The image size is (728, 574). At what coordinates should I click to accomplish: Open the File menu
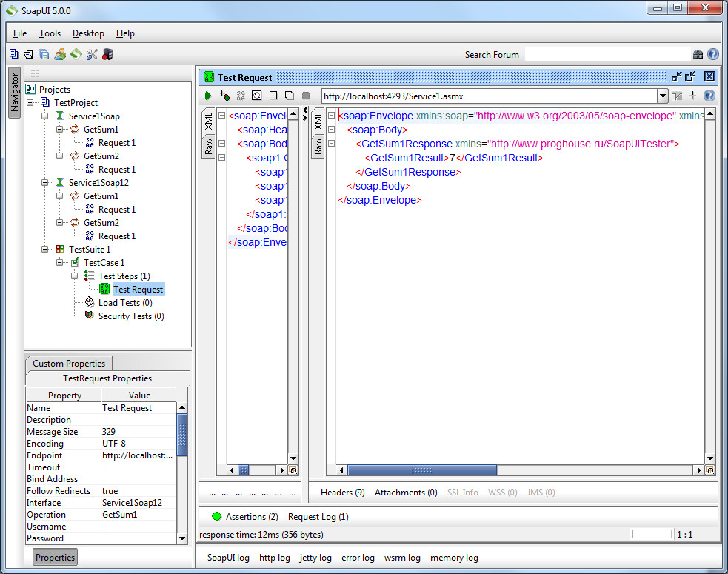click(20, 33)
